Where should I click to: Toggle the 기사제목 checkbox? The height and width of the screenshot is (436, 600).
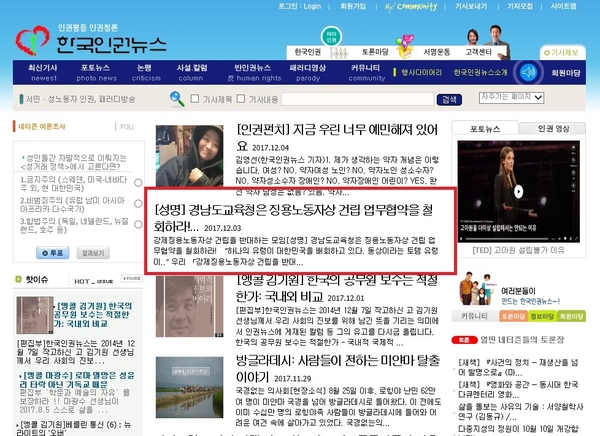pos(195,99)
